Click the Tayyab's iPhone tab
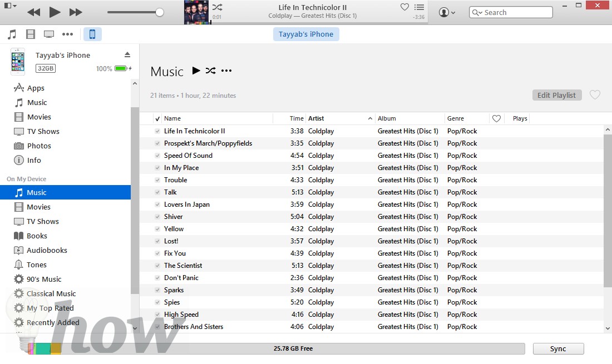 point(306,34)
